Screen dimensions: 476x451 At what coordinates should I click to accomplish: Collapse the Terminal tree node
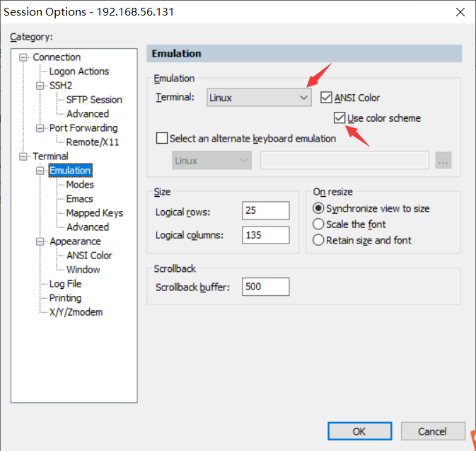click(23, 156)
